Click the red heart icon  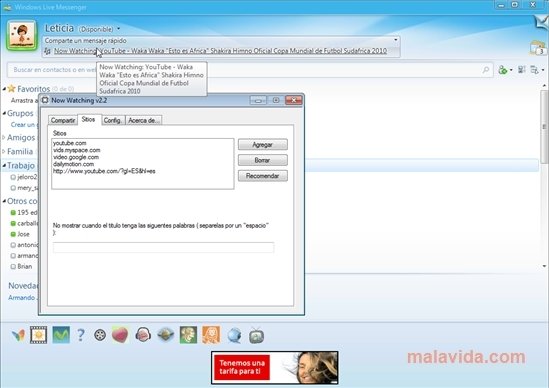click(120, 335)
